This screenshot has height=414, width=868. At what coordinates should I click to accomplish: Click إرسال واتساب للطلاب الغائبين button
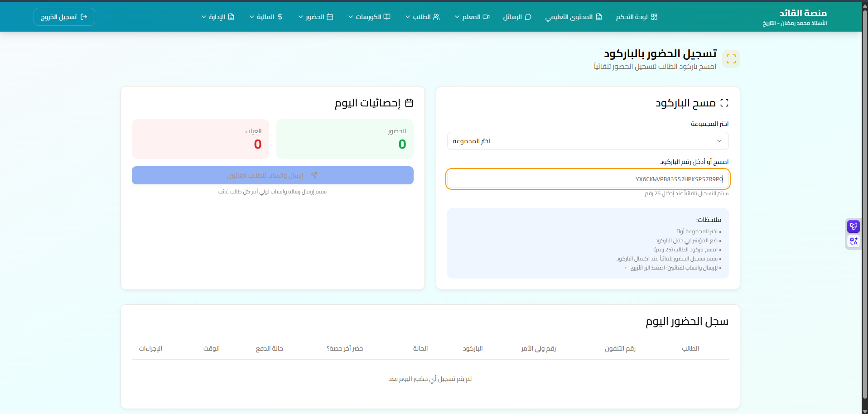tap(272, 175)
